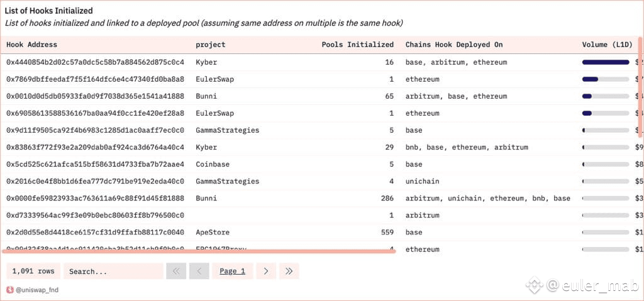
Task: Click the horizontal table scrollbar
Action: (199, 251)
